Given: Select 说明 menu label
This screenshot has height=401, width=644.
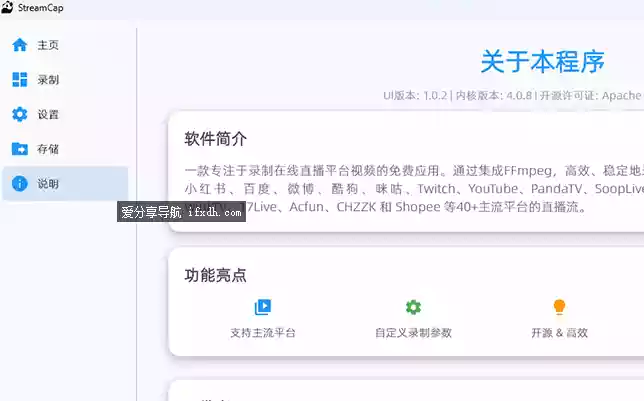Looking at the screenshot, I should pos(48,184).
